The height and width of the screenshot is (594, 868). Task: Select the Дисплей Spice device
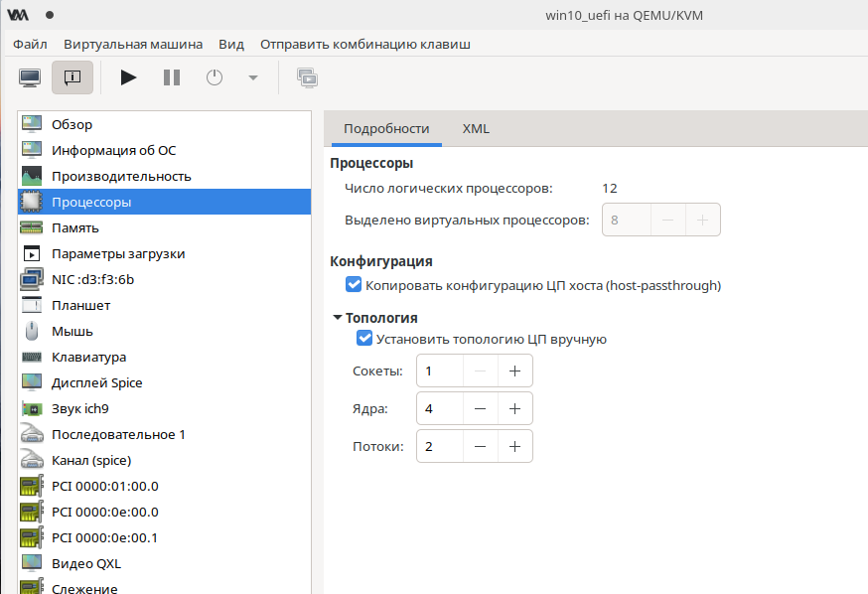[96, 382]
